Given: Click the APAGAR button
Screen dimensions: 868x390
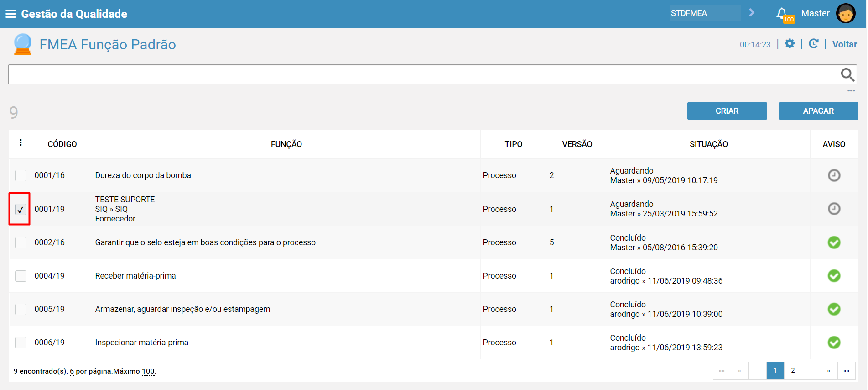Looking at the screenshot, I should pos(818,111).
